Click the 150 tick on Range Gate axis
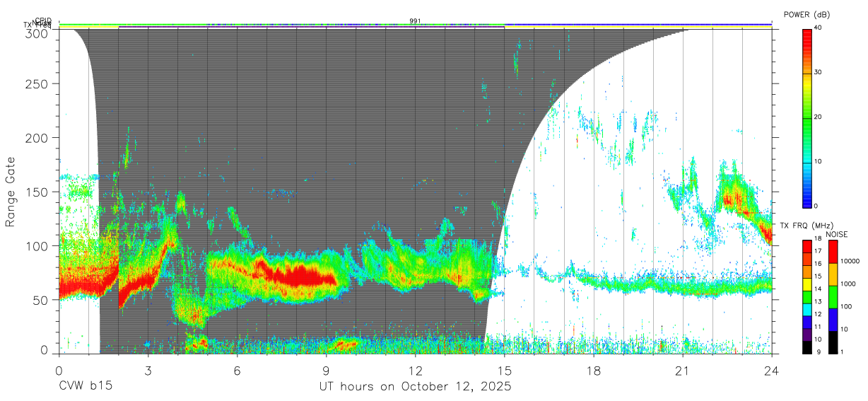The image size is (868, 401). point(38,192)
